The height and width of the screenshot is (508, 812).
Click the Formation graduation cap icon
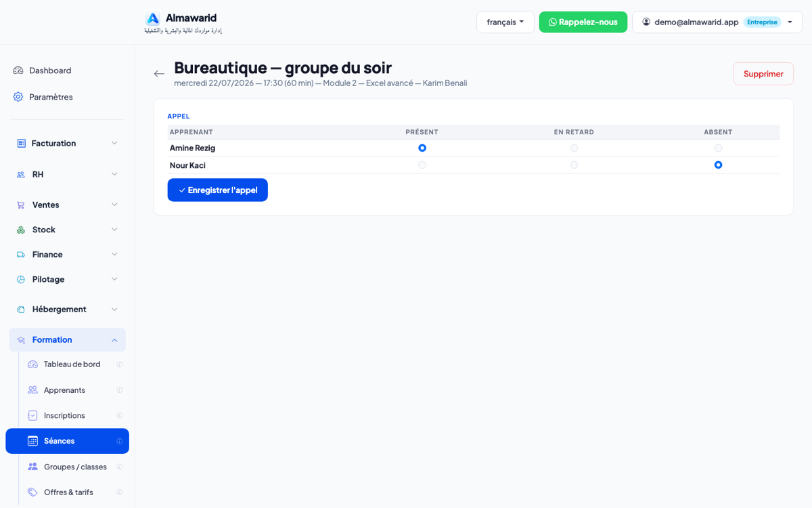pos(21,340)
